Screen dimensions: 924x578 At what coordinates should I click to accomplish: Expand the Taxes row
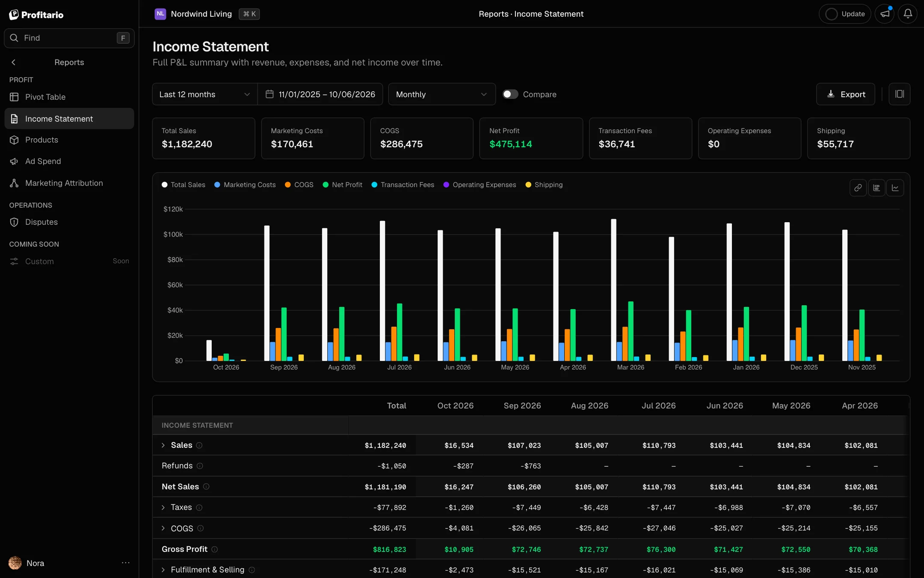point(163,507)
